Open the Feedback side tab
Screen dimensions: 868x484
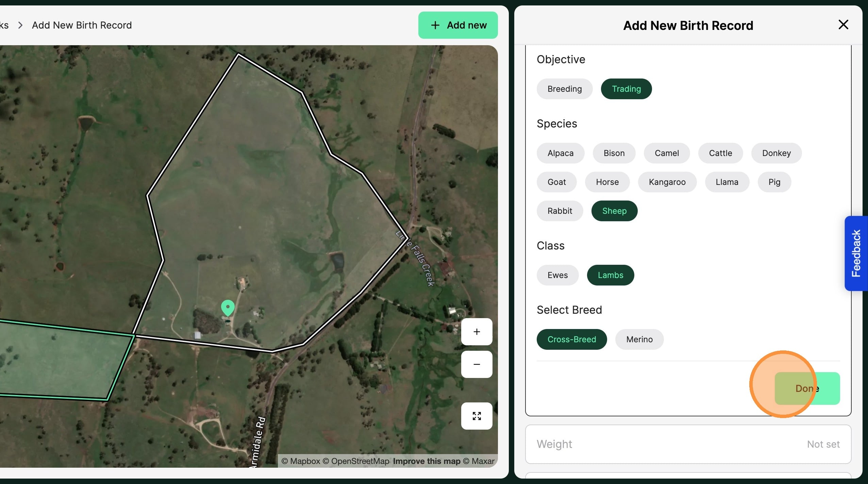[856, 253]
